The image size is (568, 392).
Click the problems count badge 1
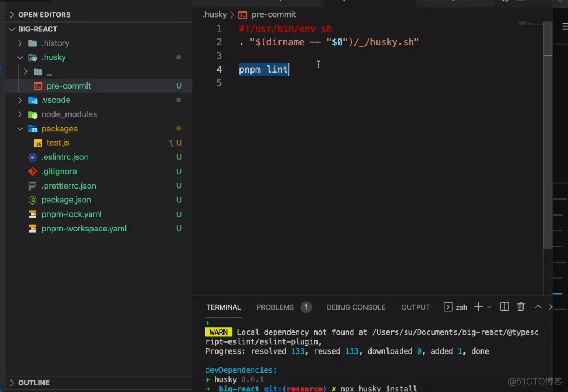306,307
